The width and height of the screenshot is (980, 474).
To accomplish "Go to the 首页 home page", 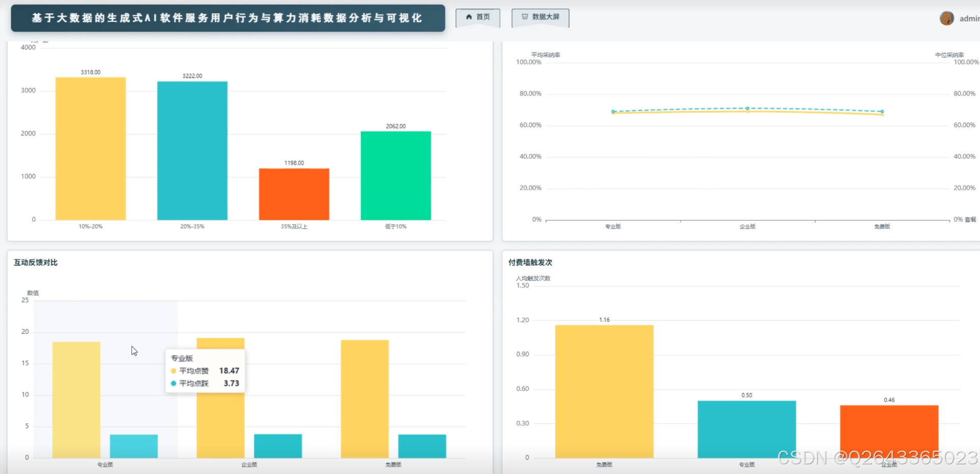I will tap(478, 17).
